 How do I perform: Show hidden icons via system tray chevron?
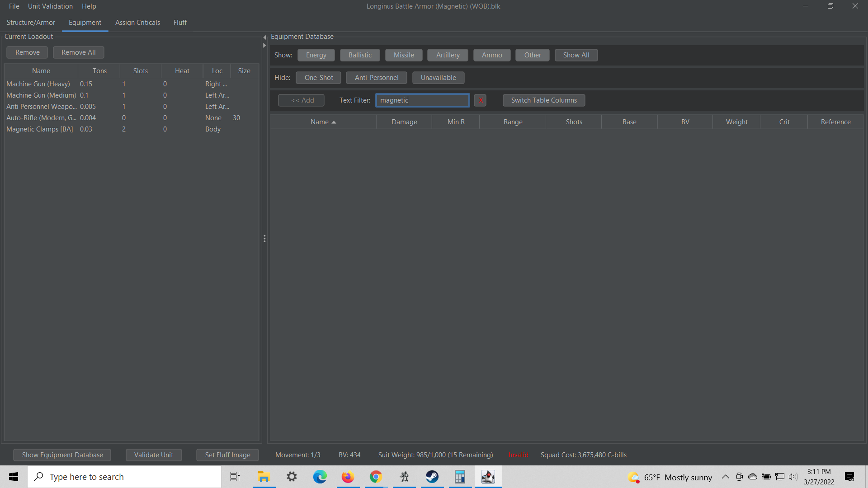[x=725, y=477]
